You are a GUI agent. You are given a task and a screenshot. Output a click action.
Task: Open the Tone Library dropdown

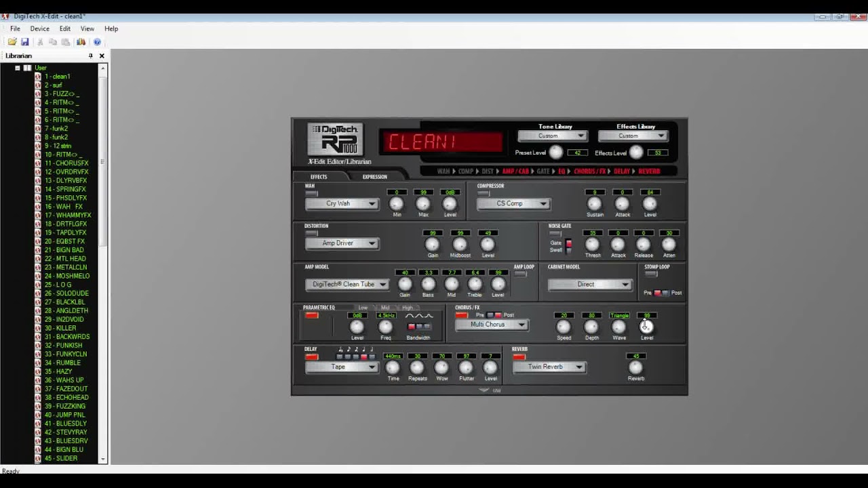pos(551,136)
